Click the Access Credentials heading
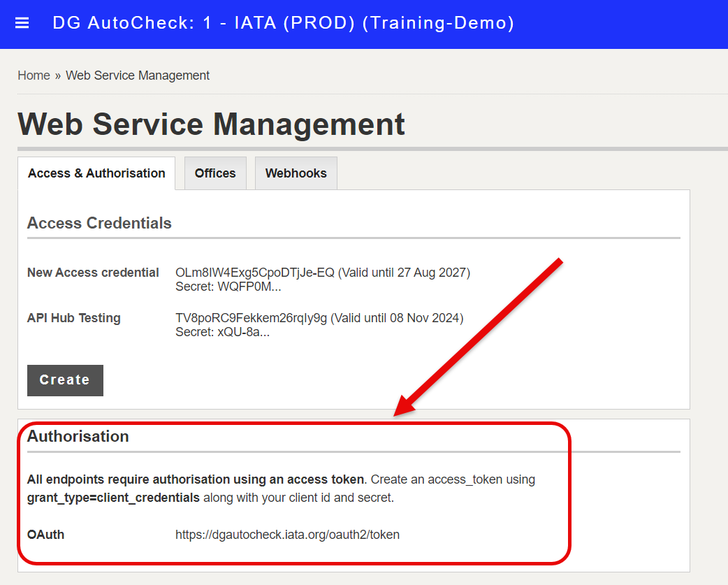The width and height of the screenshot is (728, 585). pos(99,224)
